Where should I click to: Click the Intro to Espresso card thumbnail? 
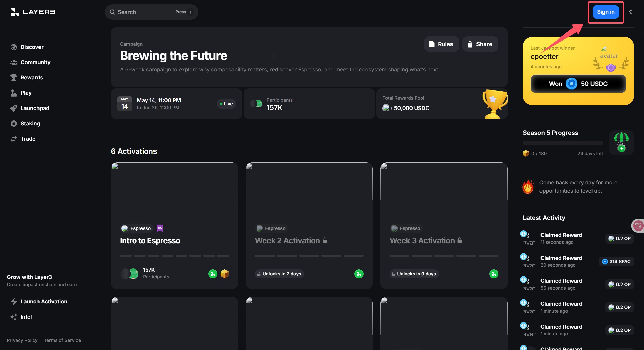point(174,181)
